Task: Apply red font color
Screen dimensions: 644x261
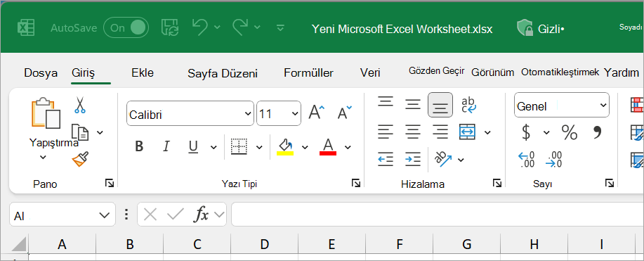Action: (x=328, y=146)
